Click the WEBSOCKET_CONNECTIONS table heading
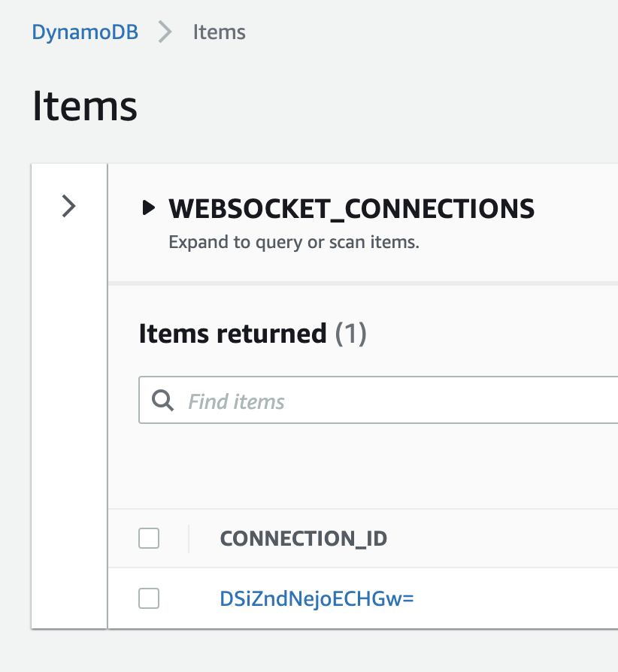 coord(351,209)
